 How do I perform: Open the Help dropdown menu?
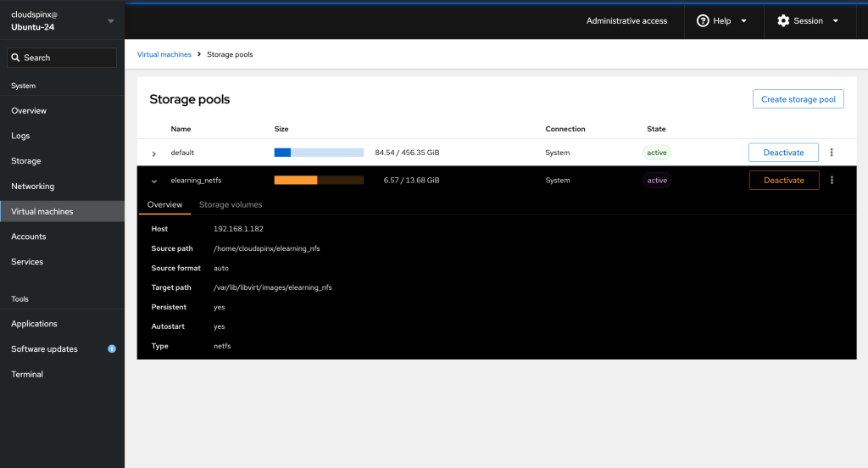(724, 21)
